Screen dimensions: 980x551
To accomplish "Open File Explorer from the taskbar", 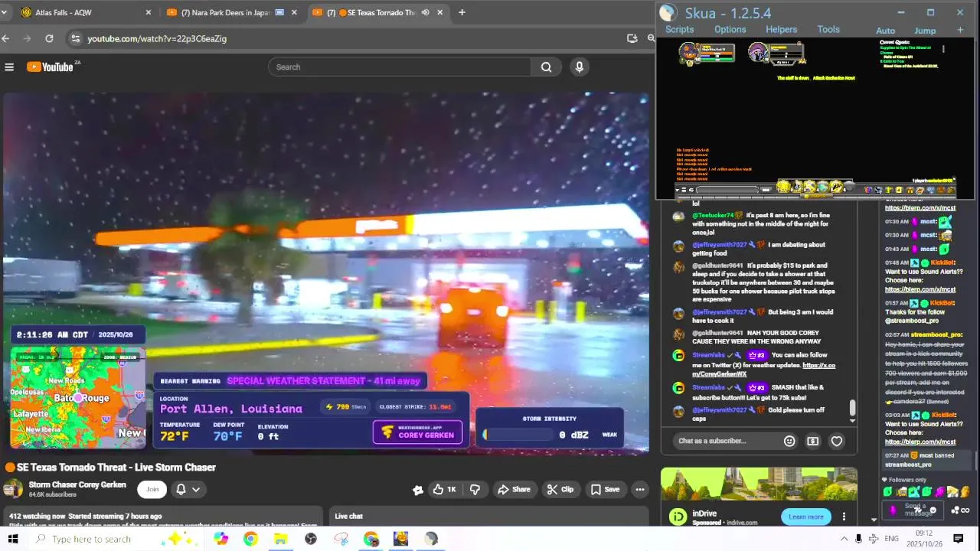I will [x=280, y=539].
